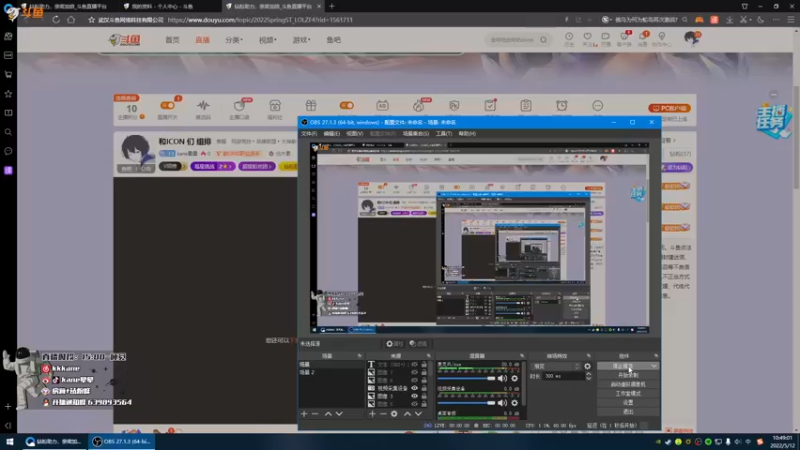Viewport: 800px width, 450px height.
Task: Click Douyu header search input field
Action: [512, 40]
